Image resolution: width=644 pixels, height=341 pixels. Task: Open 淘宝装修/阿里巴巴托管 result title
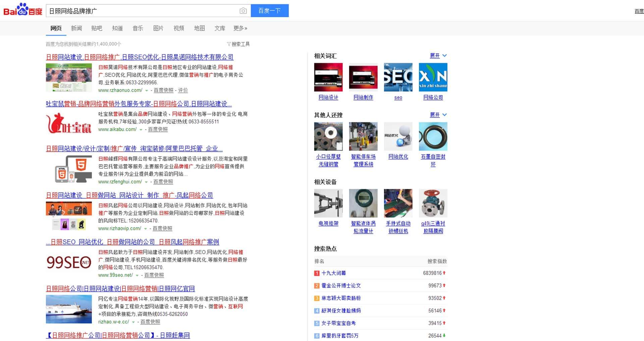point(134,148)
